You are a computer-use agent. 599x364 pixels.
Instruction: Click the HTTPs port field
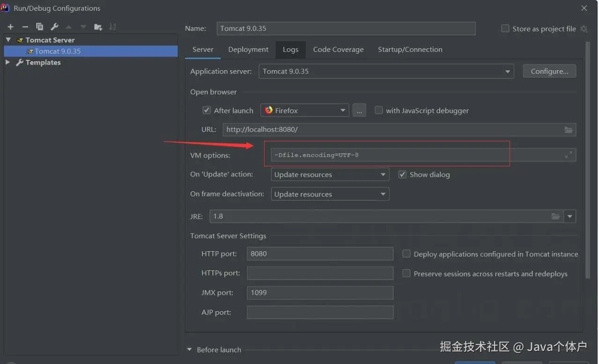(320, 273)
